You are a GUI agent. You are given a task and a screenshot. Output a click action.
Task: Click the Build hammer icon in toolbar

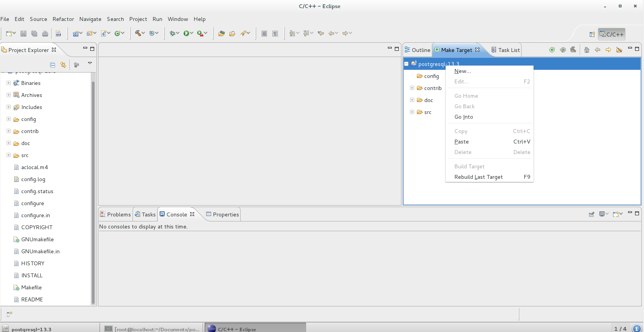138,33
